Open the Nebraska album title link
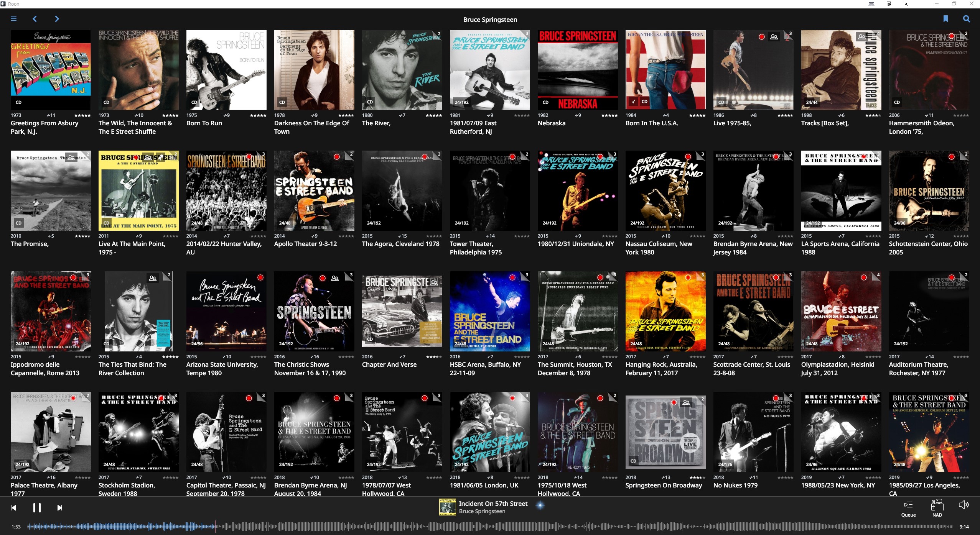 pos(551,123)
